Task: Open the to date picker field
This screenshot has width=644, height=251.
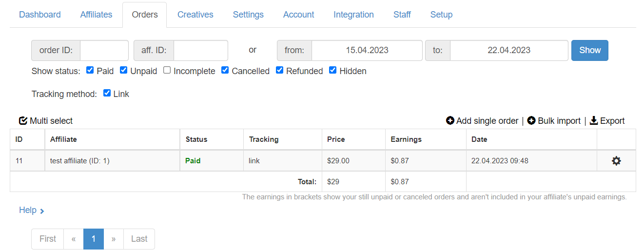Action: coord(508,50)
